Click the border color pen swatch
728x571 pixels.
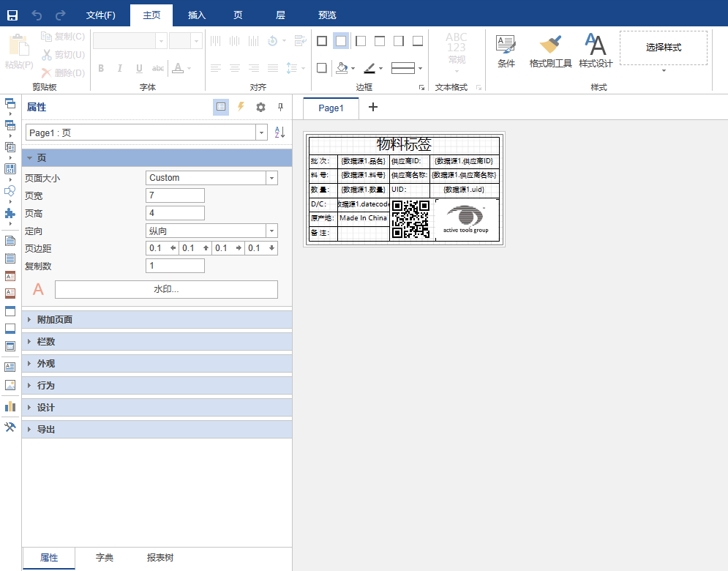[369, 68]
